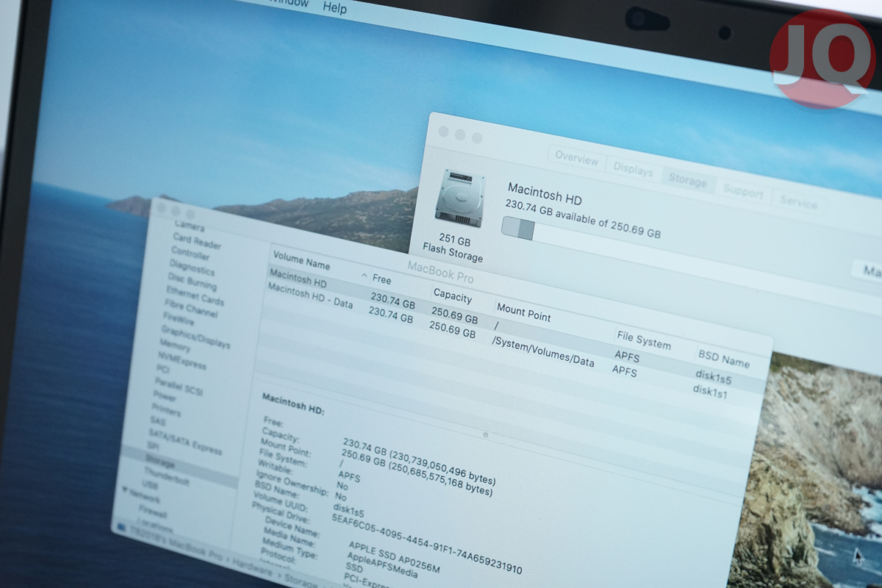This screenshot has width=882, height=588.
Task: Select the 'APPLE SSD AP0256M' device name
Action: [x=394, y=557]
